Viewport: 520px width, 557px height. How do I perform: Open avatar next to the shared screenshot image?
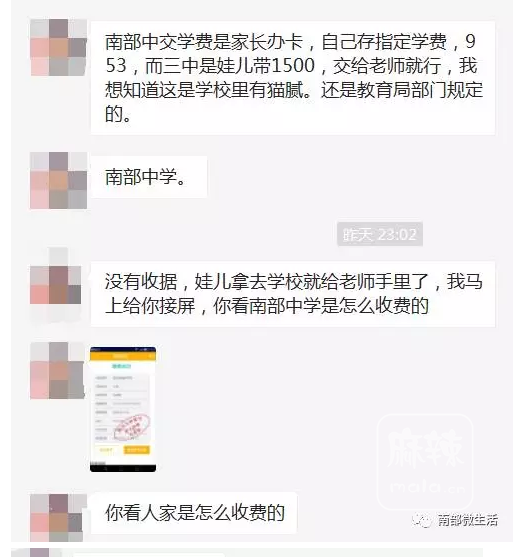58,371
